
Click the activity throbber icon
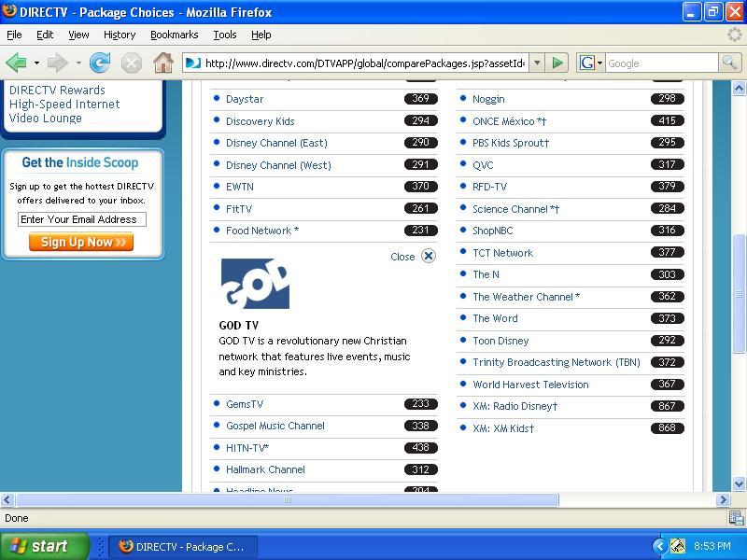pyautogui.click(x=734, y=35)
